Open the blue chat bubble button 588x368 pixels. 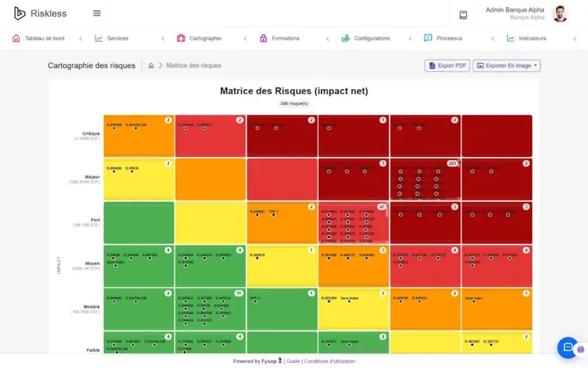(x=568, y=348)
